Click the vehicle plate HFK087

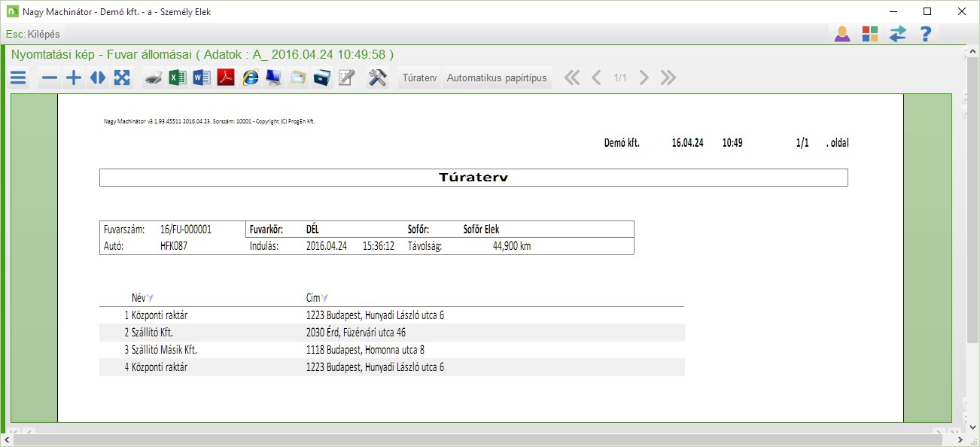(x=173, y=246)
